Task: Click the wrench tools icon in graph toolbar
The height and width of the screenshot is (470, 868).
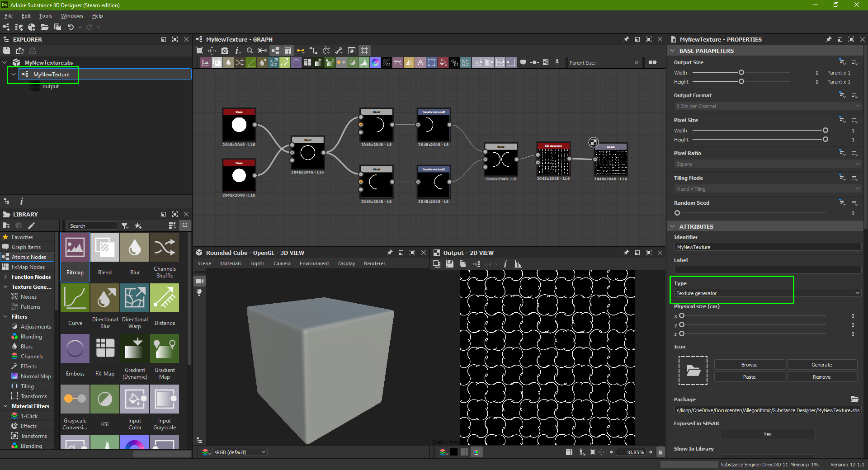Action: (339, 51)
